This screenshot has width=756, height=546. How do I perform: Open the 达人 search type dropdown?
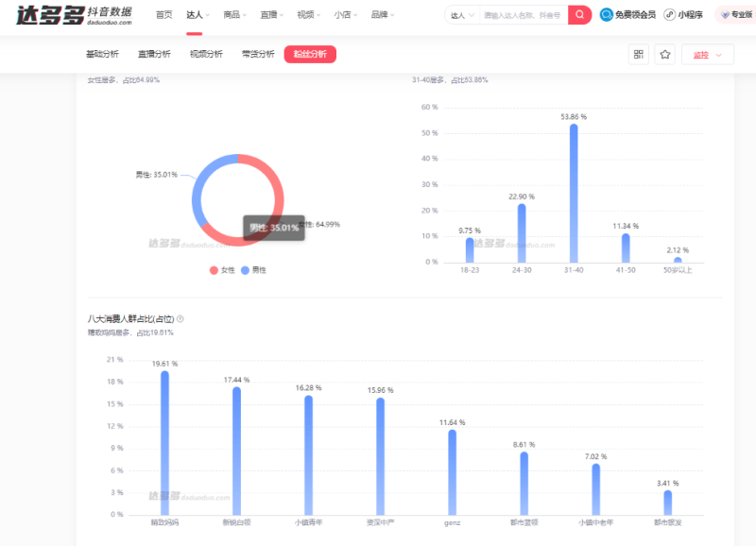pos(460,14)
